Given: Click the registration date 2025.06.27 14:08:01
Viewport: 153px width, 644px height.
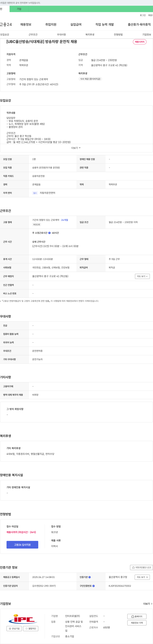Looking at the screenshot, I should 44,577.
